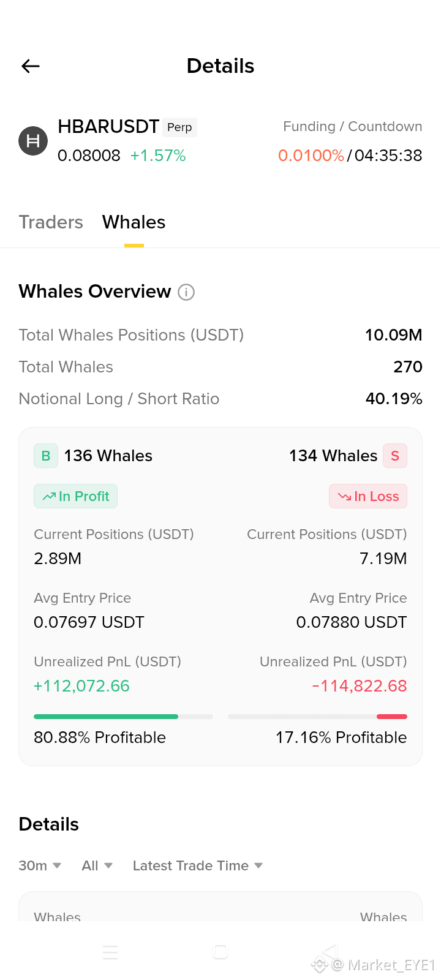Screen dimensions: 441x980
Task: Select the Whales tab
Action: pyautogui.click(x=134, y=222)
